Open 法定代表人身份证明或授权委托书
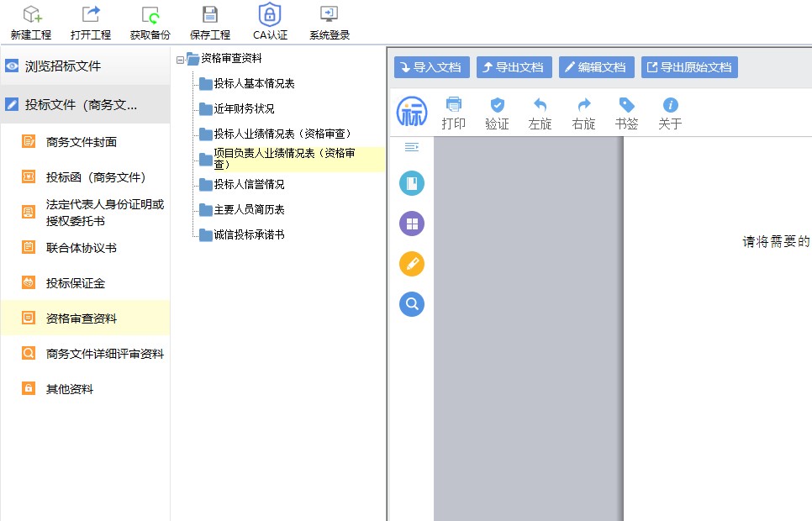This screenshot has width=812, height=521. coord(86,213)
